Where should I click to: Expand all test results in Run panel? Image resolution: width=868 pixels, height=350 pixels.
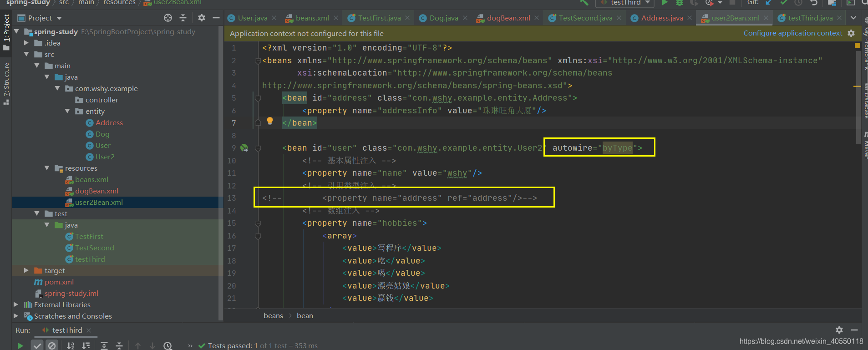pos(104,345)
